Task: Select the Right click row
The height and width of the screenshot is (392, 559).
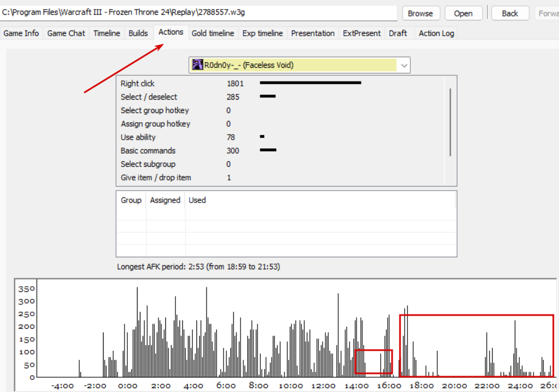Action: coord(280,83)
